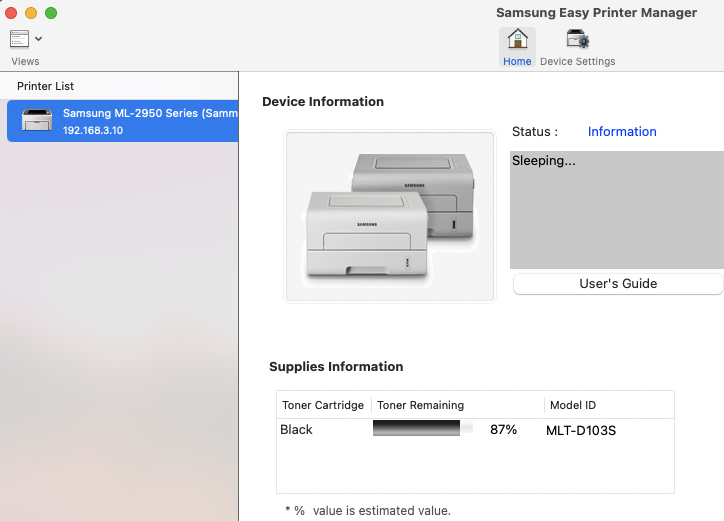
Task: Click the Black toner cartridge cell
Action: click(x=296, y=430)
